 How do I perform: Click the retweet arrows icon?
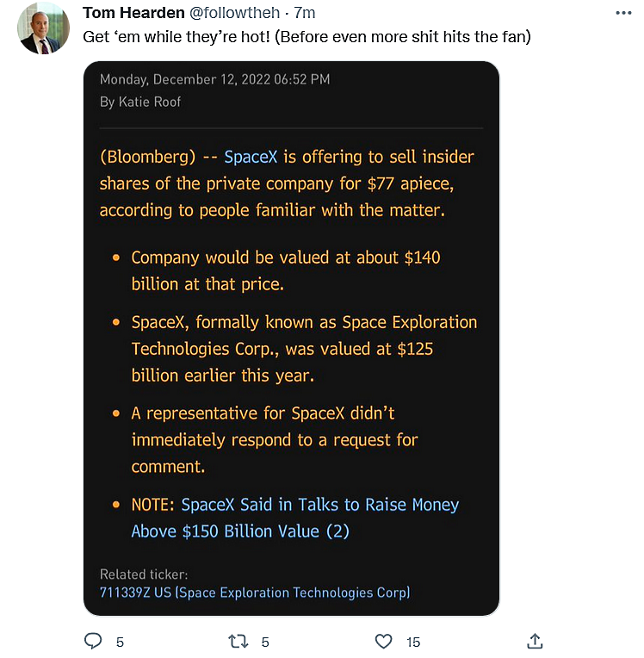[x=238, y=642]
